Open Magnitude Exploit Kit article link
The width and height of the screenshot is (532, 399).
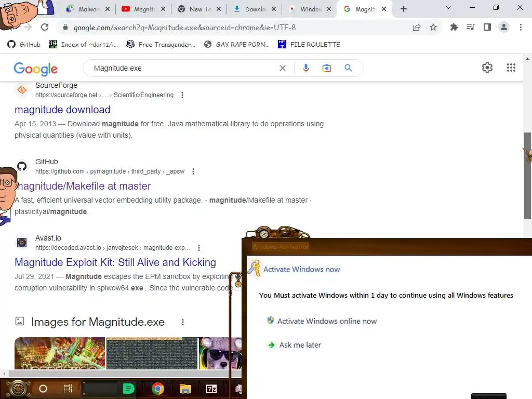point(115,262)
